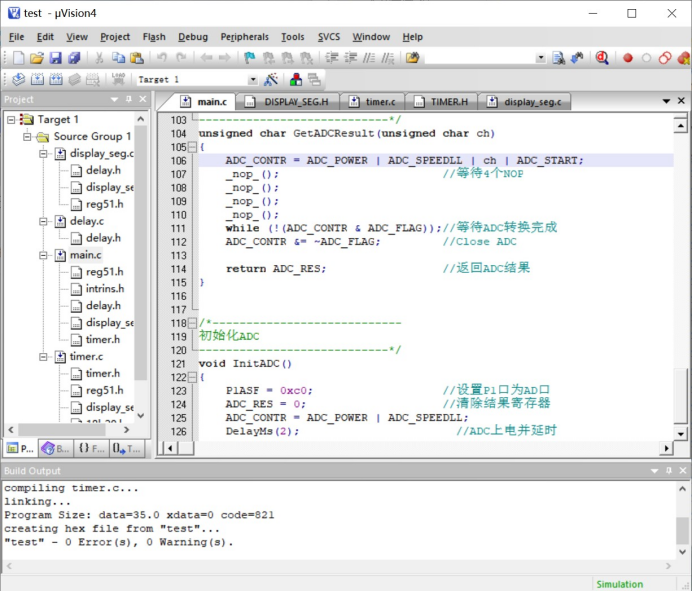
Task: Switch to the timer.c editor tab
Action: tap(372, 102)
